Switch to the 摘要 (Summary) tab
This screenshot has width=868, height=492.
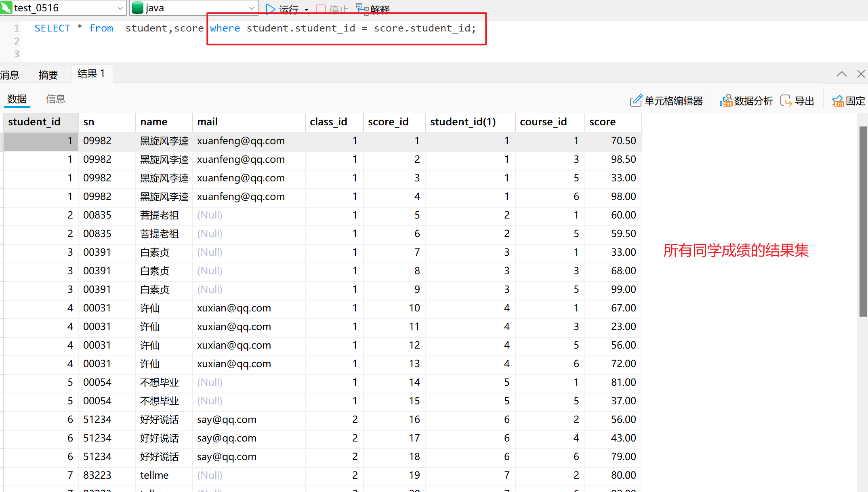[x=48, y=75]
